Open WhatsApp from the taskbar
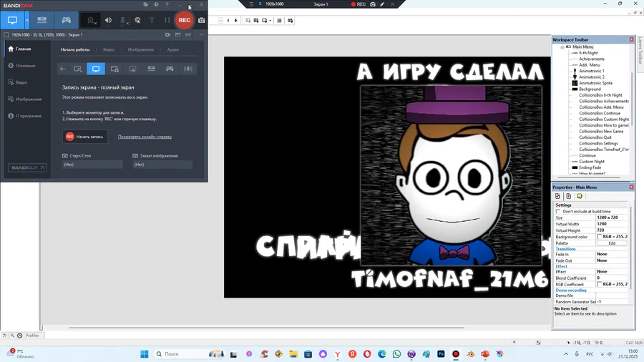This screenshot has height=362, width=644. [x=396, y=354]
